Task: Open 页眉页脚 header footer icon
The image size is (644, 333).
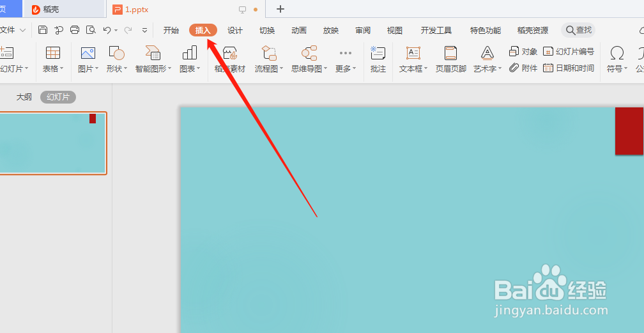Action: pyautogui.click(x=450, y=53)
